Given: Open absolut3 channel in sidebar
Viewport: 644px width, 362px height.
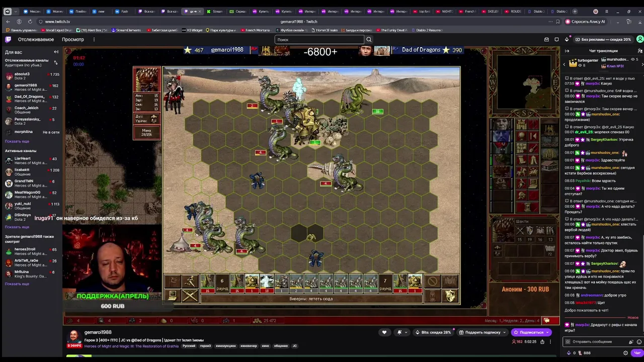Looking at the screenshot, I should (x=31, y=76).
